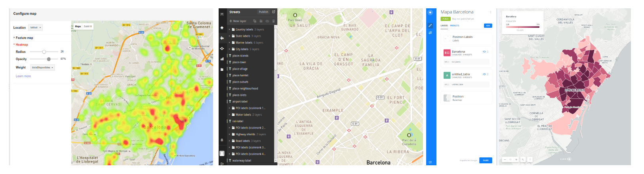Switch to the LAYERS tab

[x=444, y=26]
